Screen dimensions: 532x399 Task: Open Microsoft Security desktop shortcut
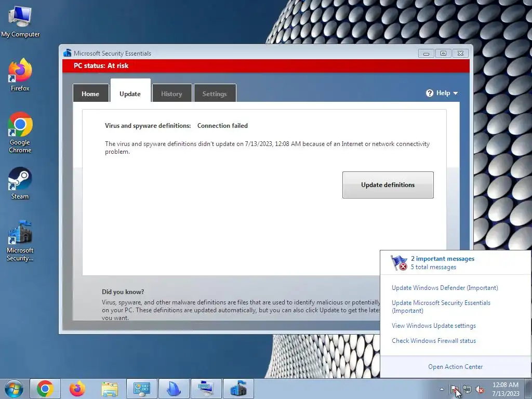pos(20,241)
